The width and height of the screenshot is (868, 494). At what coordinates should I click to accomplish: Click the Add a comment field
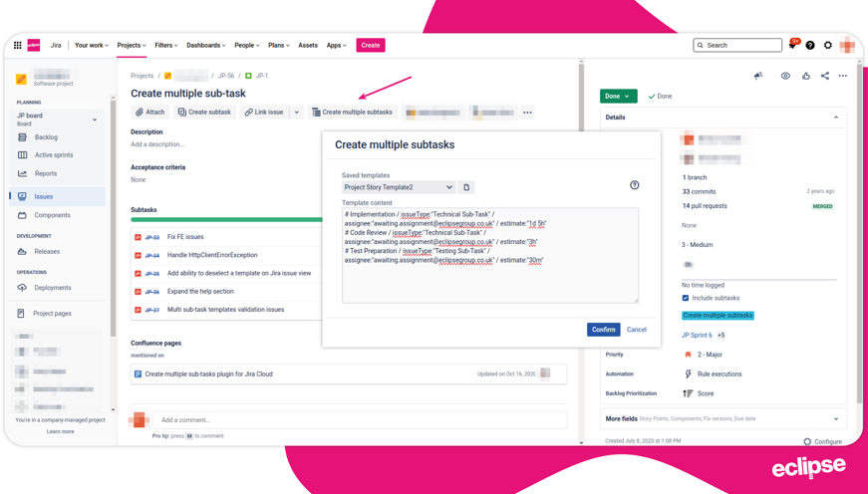[x=360, y=420]
